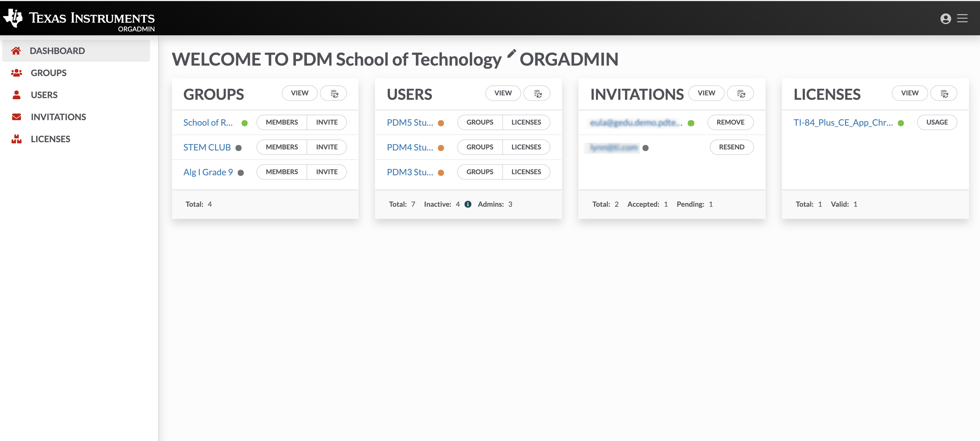Refresh the Users card data
The width and height of the screenshot is (980, 441).
[537, 93]
